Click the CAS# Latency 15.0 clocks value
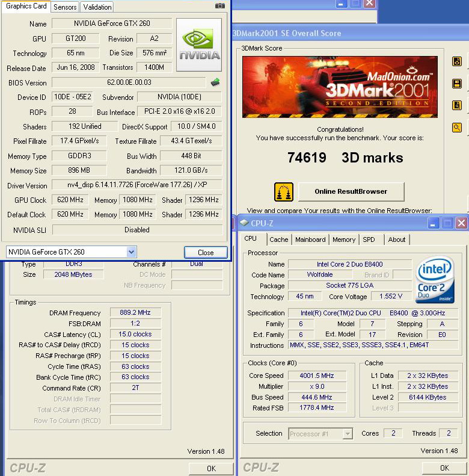Image resolution: width=469 pixels, height=476 pixels. 135,334
